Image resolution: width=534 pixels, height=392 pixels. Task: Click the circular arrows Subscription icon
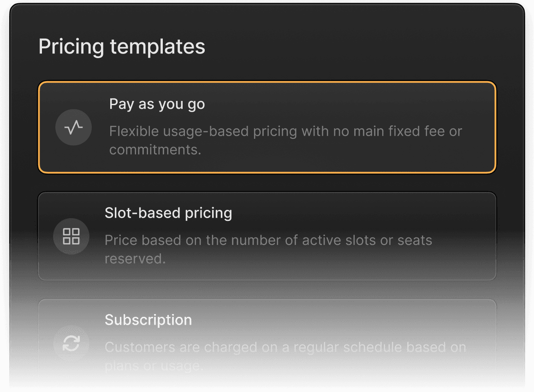[x=71, y=343]
